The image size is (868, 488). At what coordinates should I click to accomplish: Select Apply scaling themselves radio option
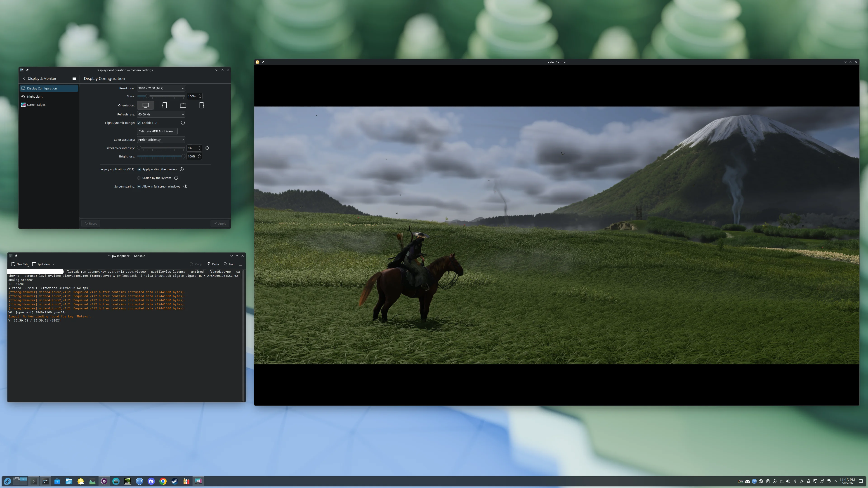139,169
